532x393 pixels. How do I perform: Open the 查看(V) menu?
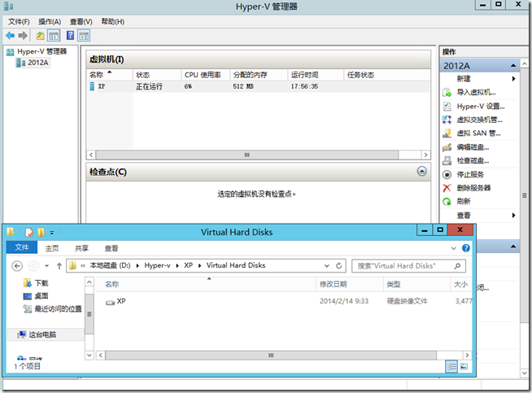coord(81,22)
